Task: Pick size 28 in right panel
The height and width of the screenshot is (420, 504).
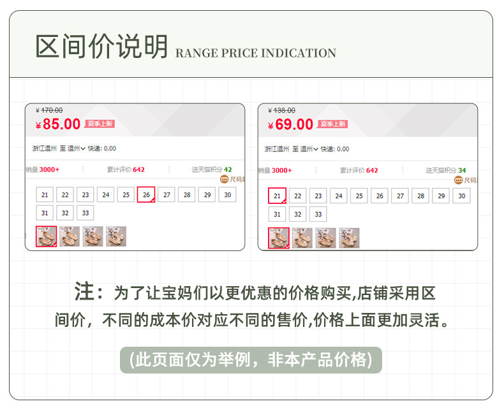Action: (420, 196)
